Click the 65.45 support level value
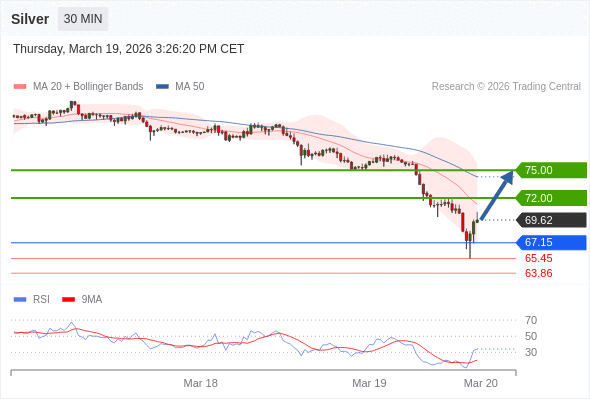 pos(538,259)
